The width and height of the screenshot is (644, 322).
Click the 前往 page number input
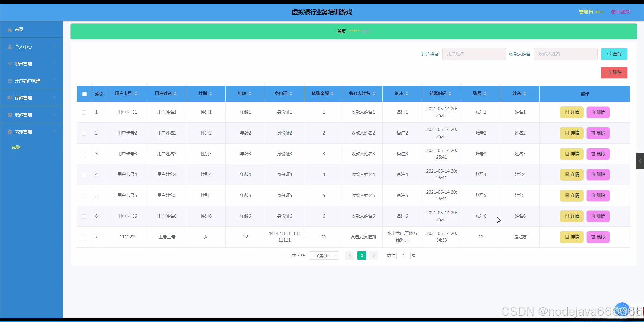[x=404, y=256]
